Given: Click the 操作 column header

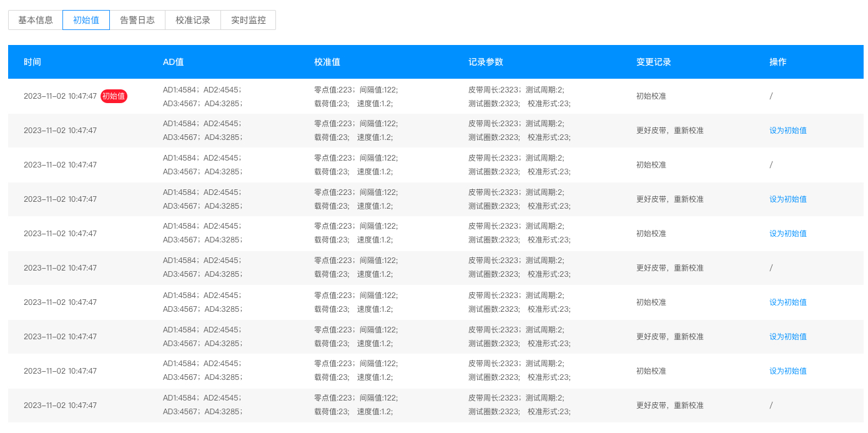Looking at the screenshot, I should [x=777, y=61].
